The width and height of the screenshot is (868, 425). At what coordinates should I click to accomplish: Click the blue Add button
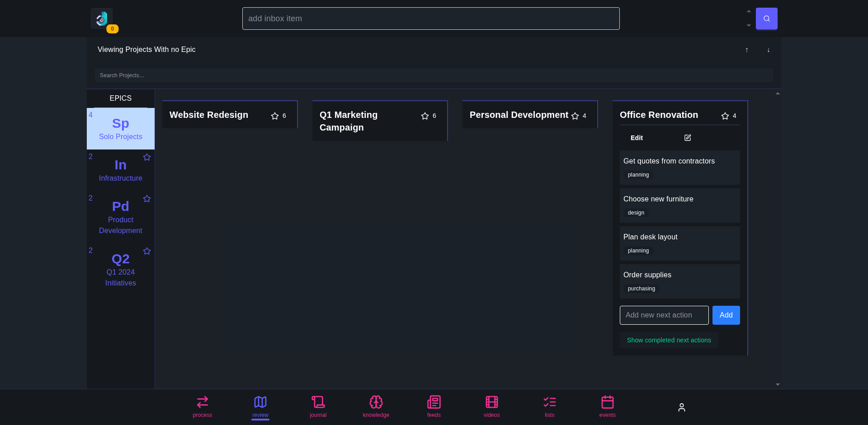[x=726, y=315]
